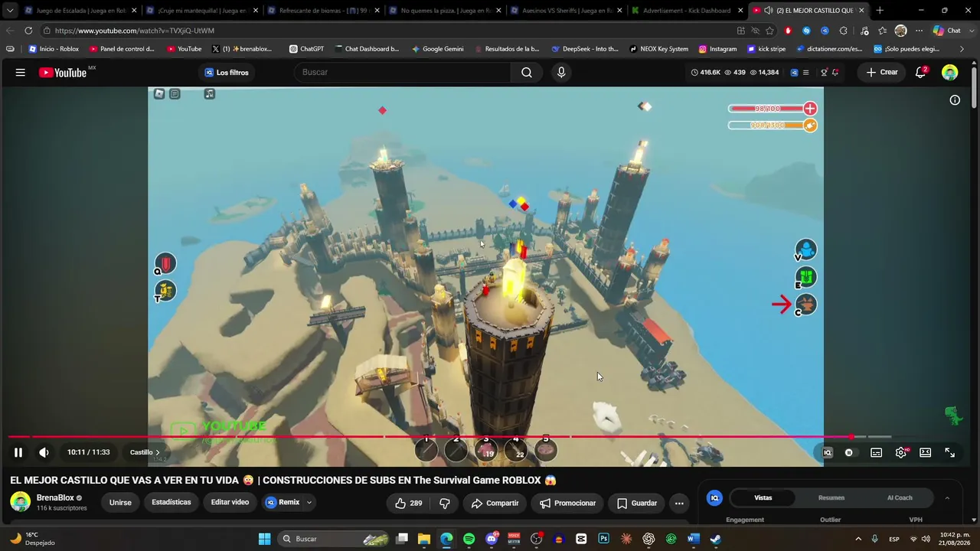This screenshot has width=980, height=551.
Task: Switch to theater mode
Action: [925, 452]
